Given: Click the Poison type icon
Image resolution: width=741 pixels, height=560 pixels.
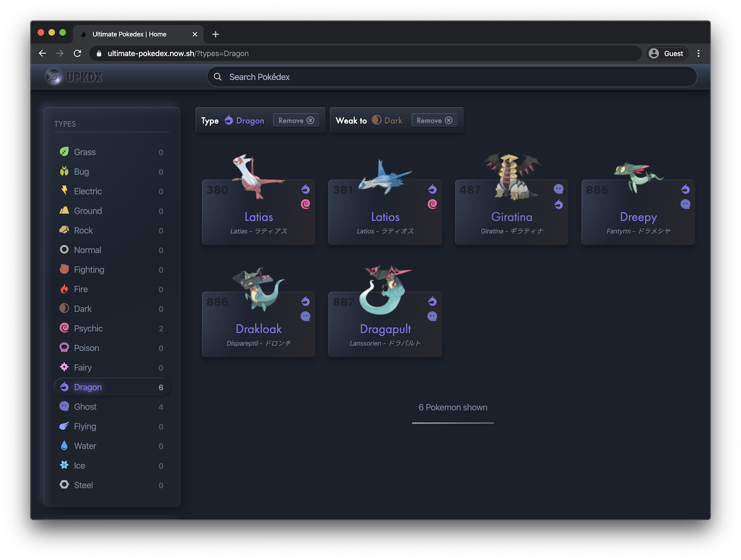Looking at the screenshot, I should [64, 348].
